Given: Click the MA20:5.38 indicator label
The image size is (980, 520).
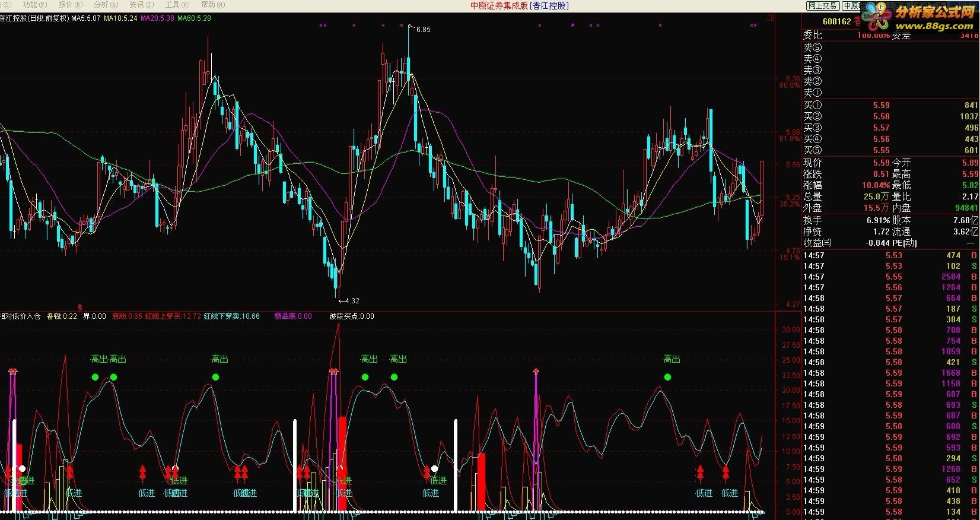Looking at the screenshot, I should (x=157, y=18).
